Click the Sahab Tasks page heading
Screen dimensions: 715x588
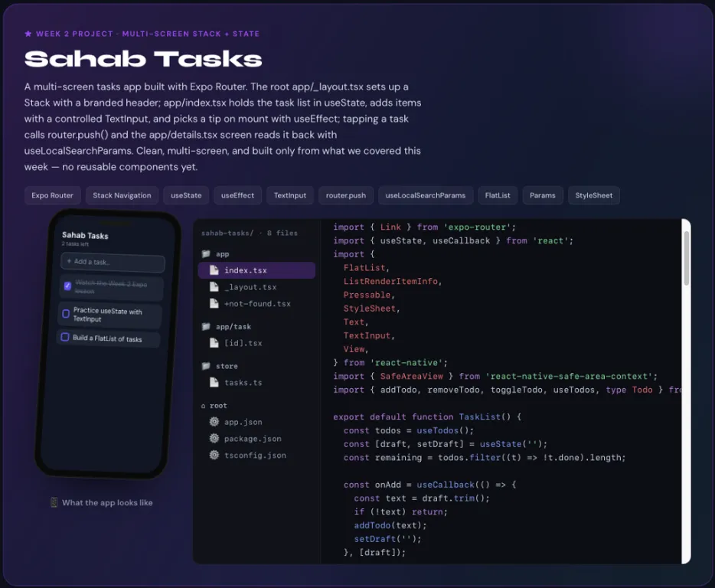tap(143, 59)
